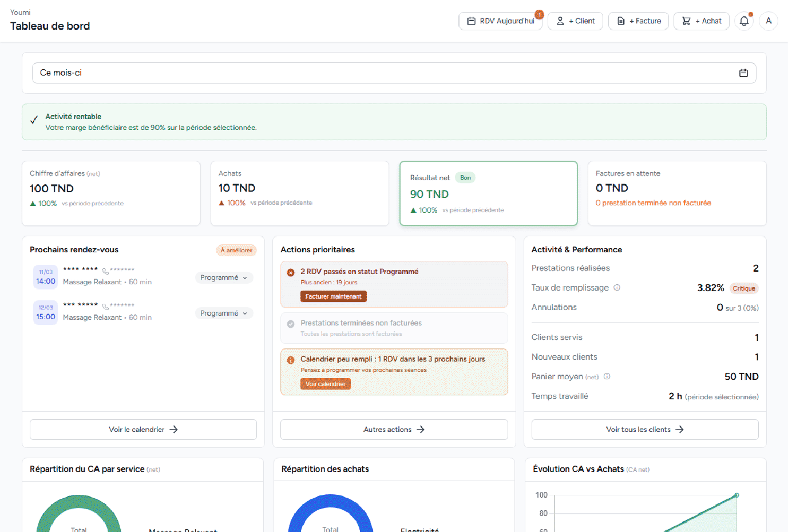Open the notifications bell
788x532 pixels.
(743, 21)
